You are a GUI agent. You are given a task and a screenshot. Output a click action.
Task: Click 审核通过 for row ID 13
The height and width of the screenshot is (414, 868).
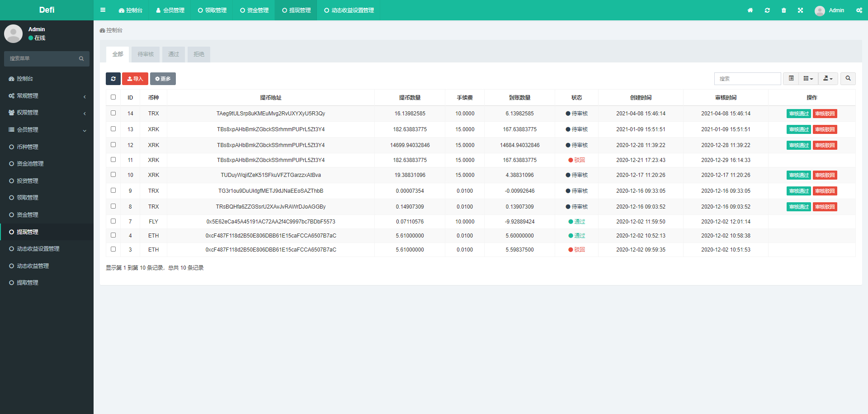pyautogui.click(x=798, y=129)
